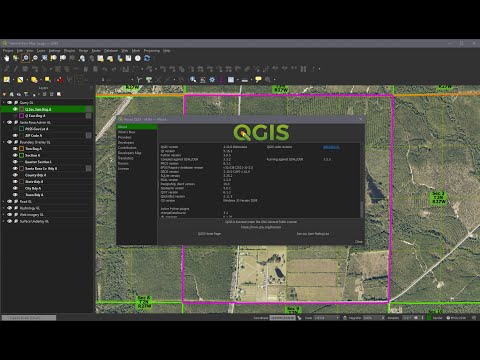Click the Manage Map Themes eye icon
This screenshot has height=360, width=480.
point(19,94)
